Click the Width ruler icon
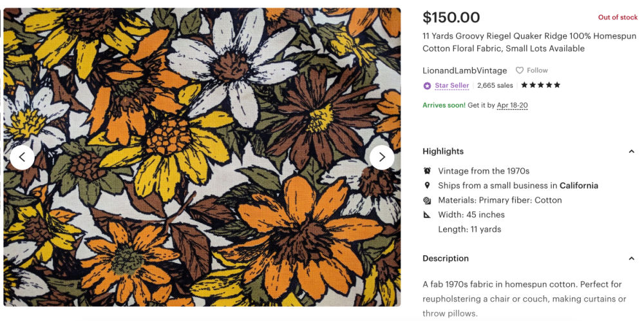This screenshot has width=644, height=321. (428, 215)
